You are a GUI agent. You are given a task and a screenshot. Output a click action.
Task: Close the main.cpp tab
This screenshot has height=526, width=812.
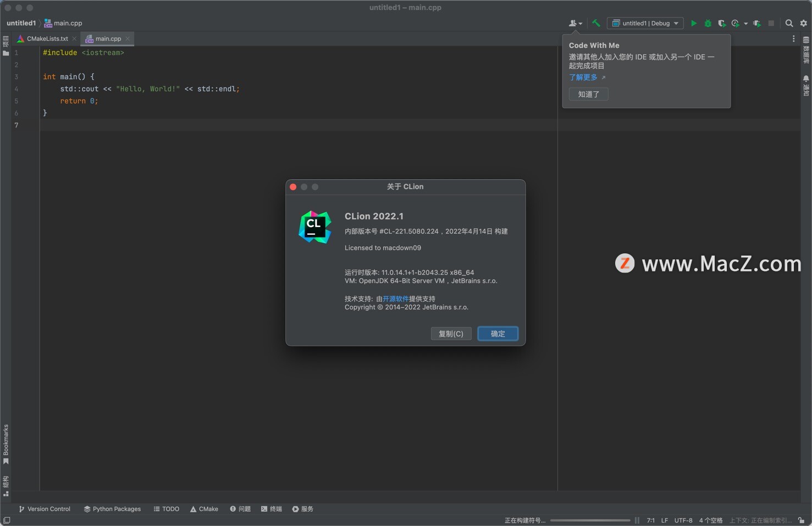(x=128, y=38)
